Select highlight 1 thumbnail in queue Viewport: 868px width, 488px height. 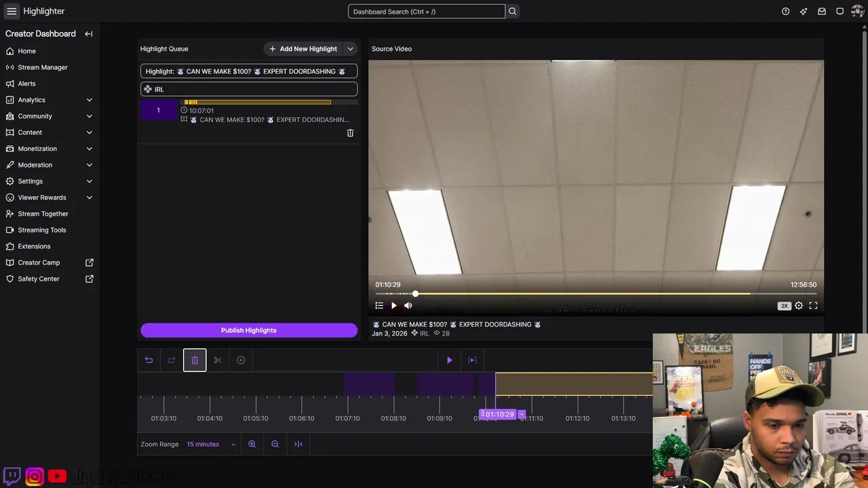159,110
